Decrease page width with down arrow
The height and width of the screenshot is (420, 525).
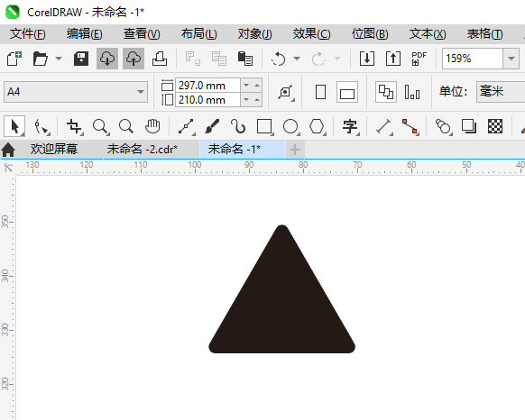(x=246, y=86)
